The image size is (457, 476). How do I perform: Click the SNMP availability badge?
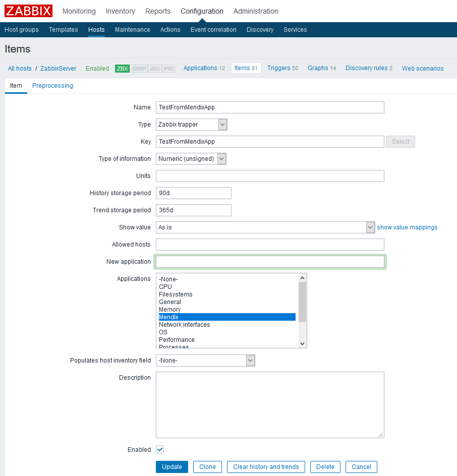click(139, 69)
